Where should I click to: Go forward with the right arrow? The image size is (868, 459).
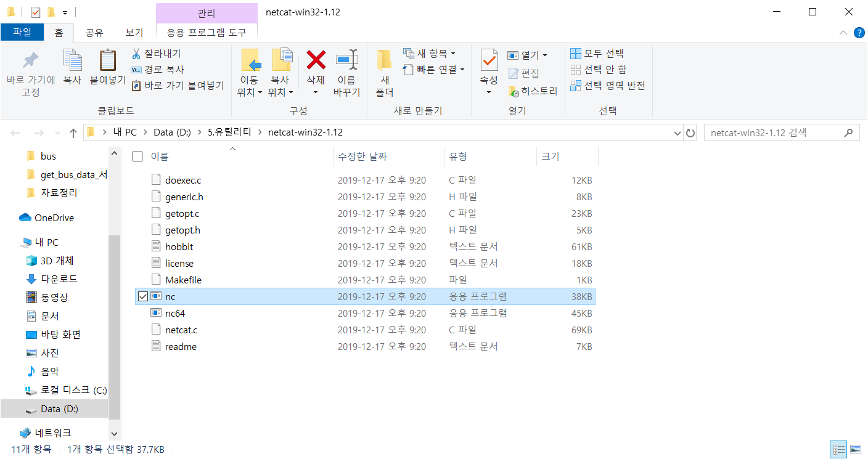(38, 133)
